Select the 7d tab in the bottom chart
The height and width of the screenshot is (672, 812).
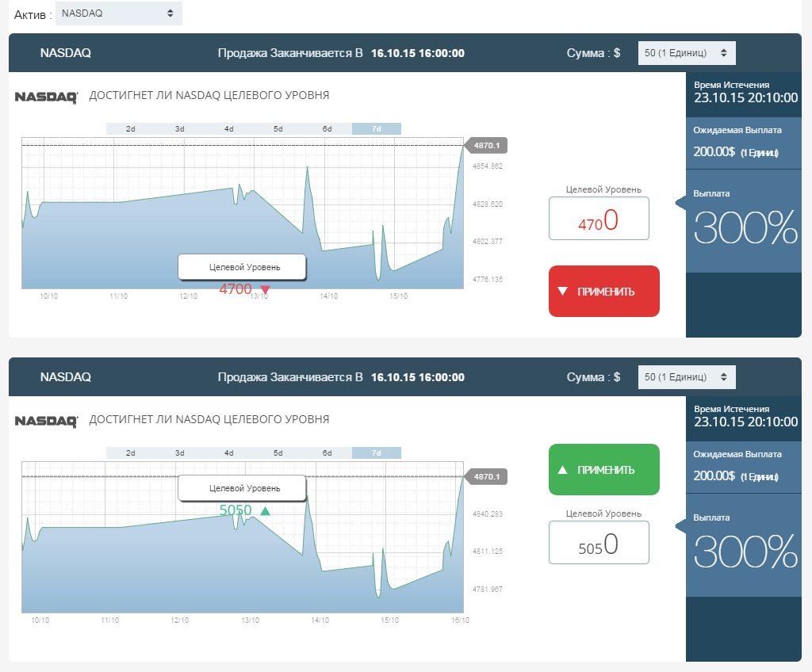(x=377, y=453)
